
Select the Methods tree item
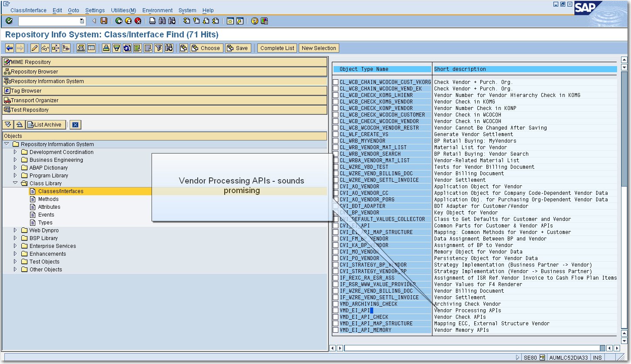[x=48, y=199]
